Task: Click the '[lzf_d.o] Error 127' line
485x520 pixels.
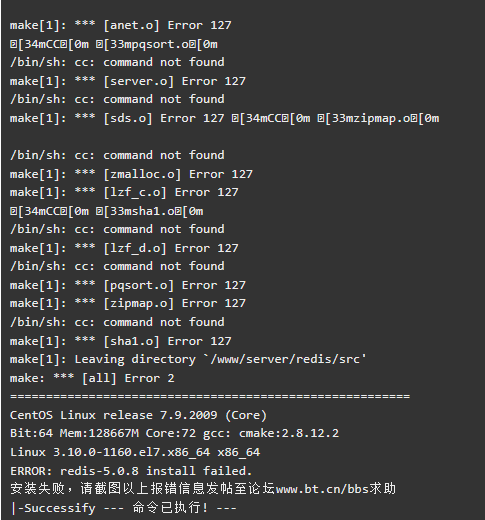Action: tap(124, 248)
